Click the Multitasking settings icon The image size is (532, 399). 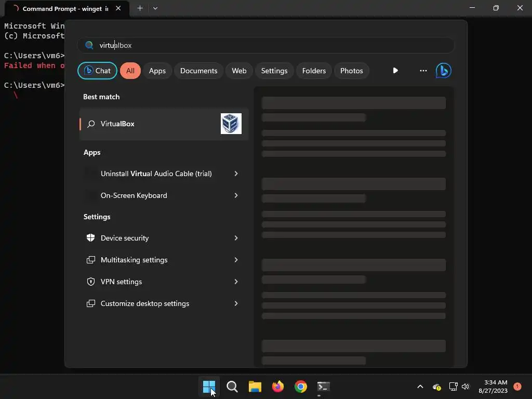tap(90, 260)
